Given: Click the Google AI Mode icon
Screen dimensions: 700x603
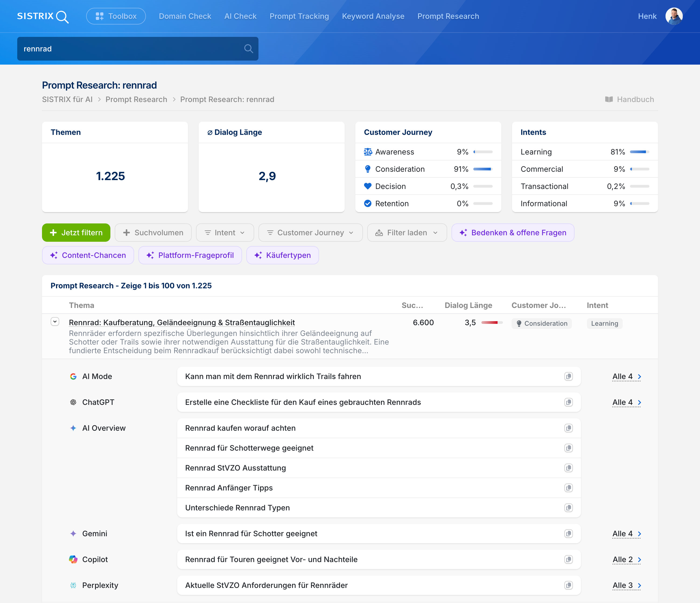Looking at the screenshot, I should click(x=73, y=376).
